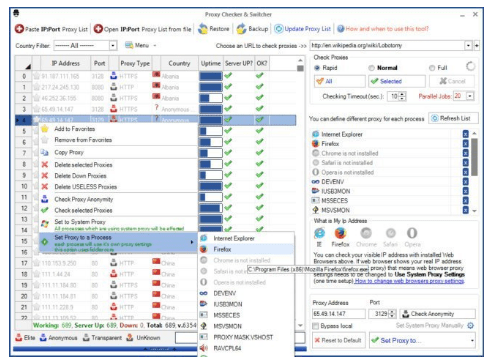Choose Delete USELESS Proxies
491x364 pixels.
click(118, 187)
